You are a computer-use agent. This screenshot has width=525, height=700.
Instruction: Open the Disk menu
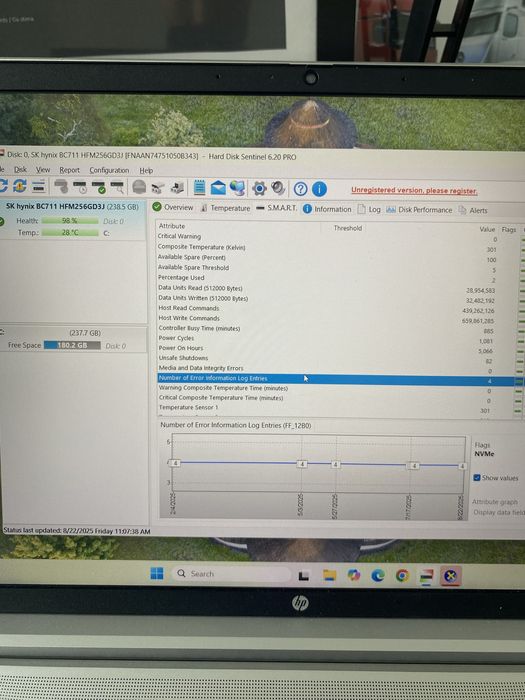pyautogui.click(x=20, y=170)
